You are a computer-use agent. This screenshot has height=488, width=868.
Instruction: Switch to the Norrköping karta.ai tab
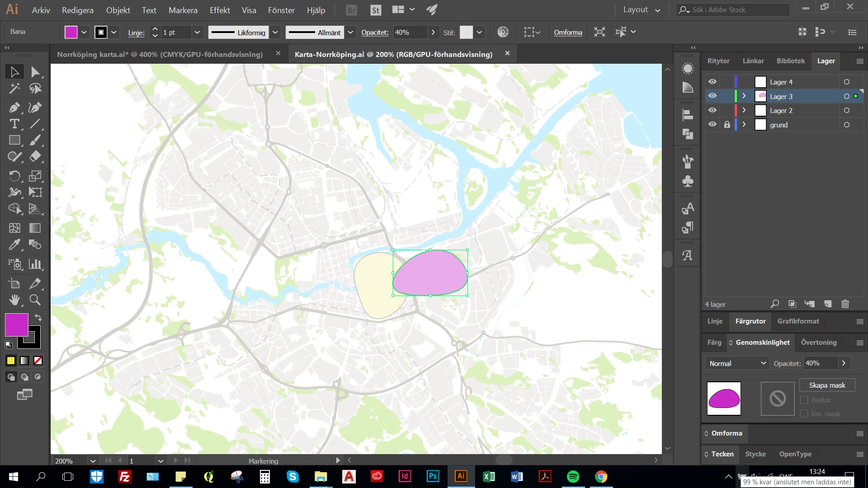point(160,54)
